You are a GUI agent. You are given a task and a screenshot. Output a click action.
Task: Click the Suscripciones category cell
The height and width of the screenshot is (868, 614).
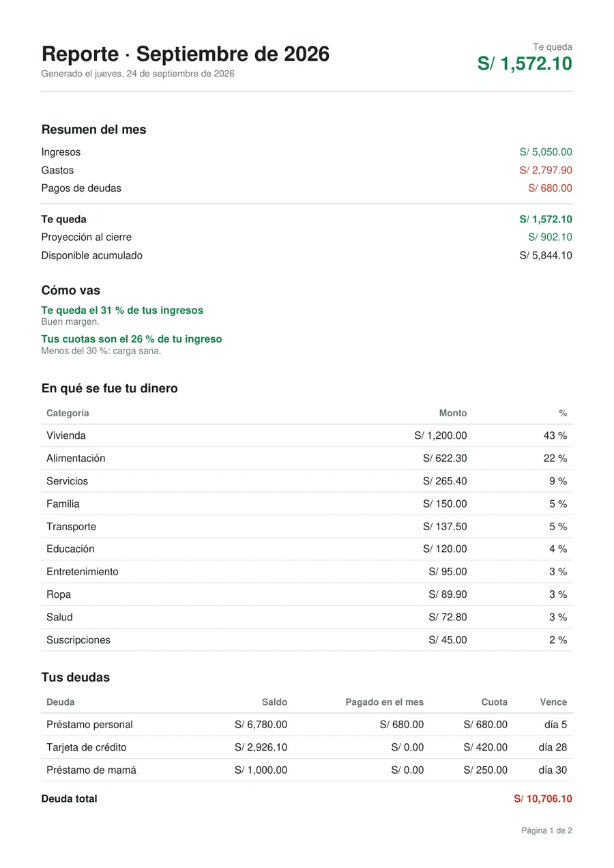pyautogui.click(x=78, y=640)
